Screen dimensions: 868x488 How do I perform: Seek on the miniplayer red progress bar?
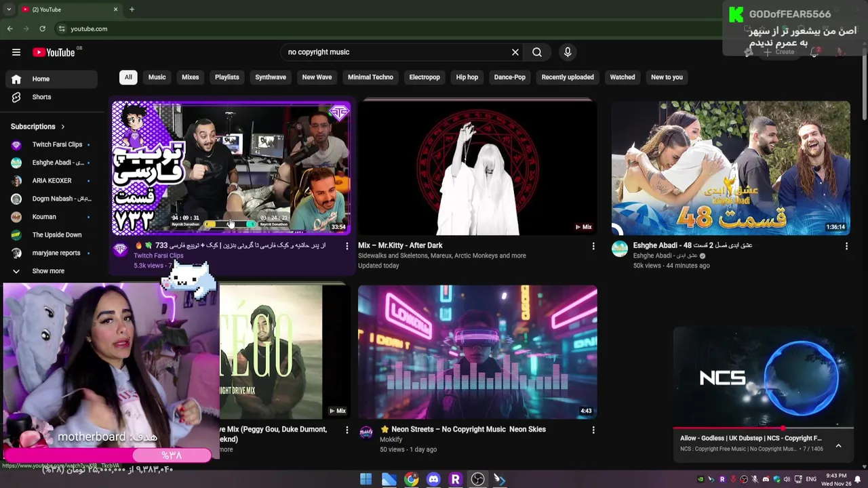(x=763, y=428)
